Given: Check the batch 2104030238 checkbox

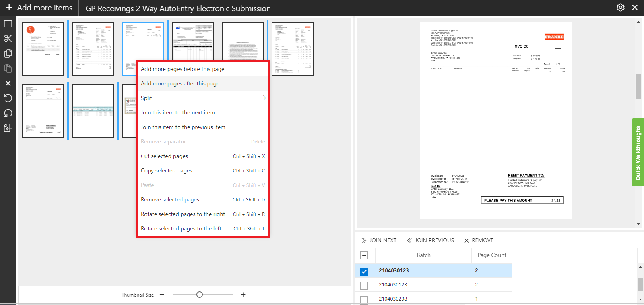Looking at the screenshot, I should (364, 299).
